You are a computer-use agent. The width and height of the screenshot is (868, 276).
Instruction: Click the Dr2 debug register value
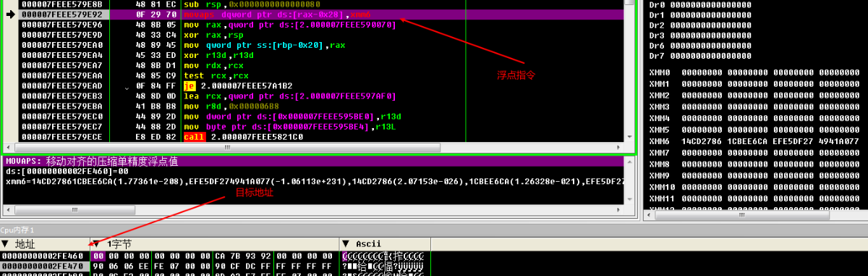coord(710,25)
